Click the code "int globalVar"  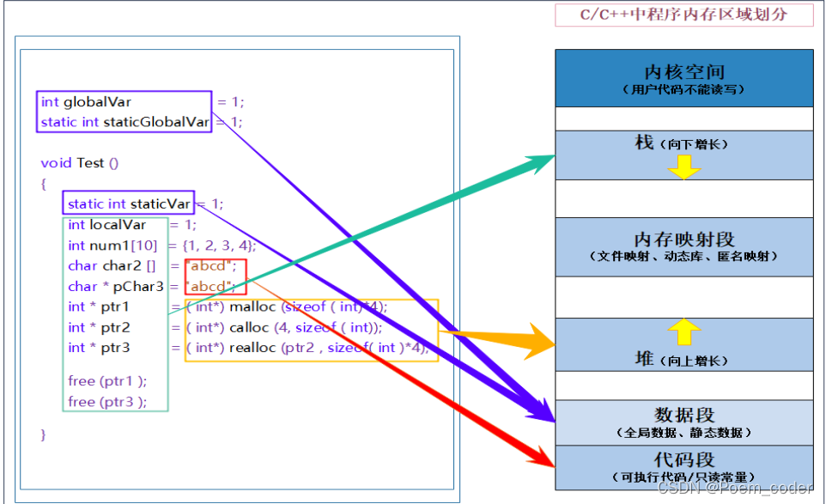[86, 101]
